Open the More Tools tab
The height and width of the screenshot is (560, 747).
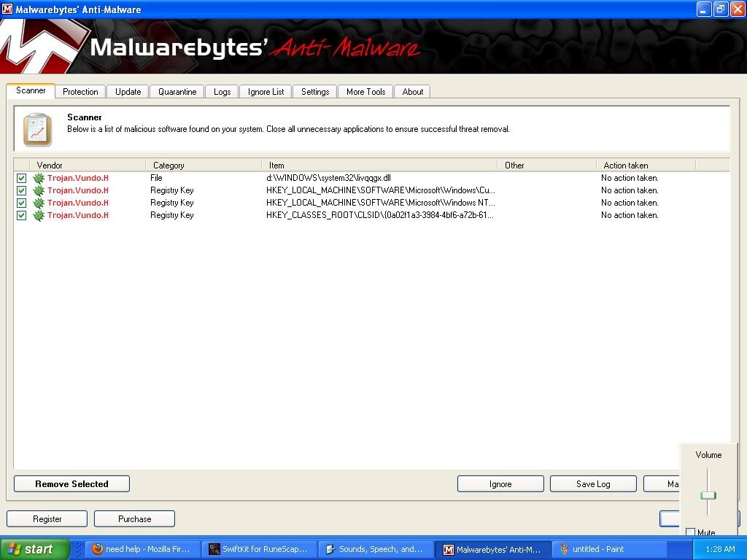pos(365,91)
